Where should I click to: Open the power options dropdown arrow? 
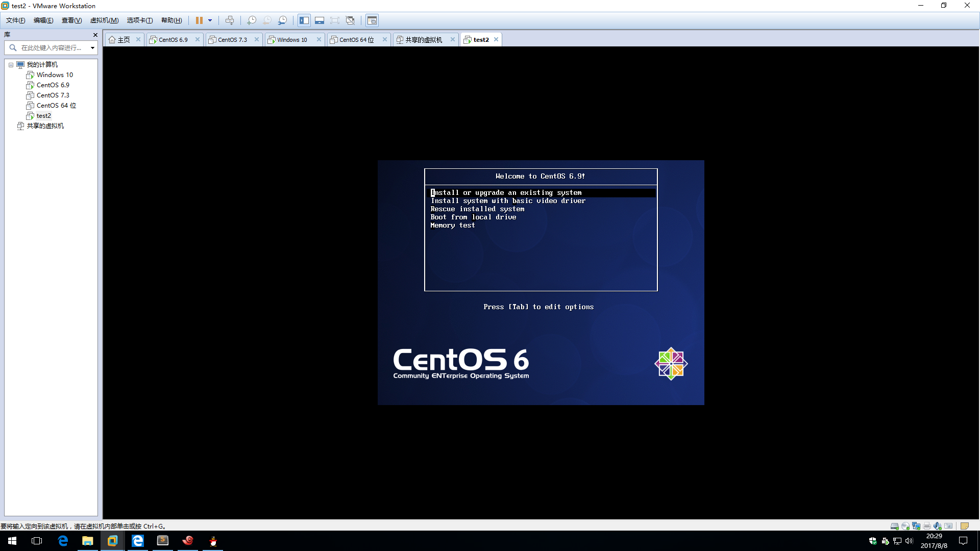(210, 20)
